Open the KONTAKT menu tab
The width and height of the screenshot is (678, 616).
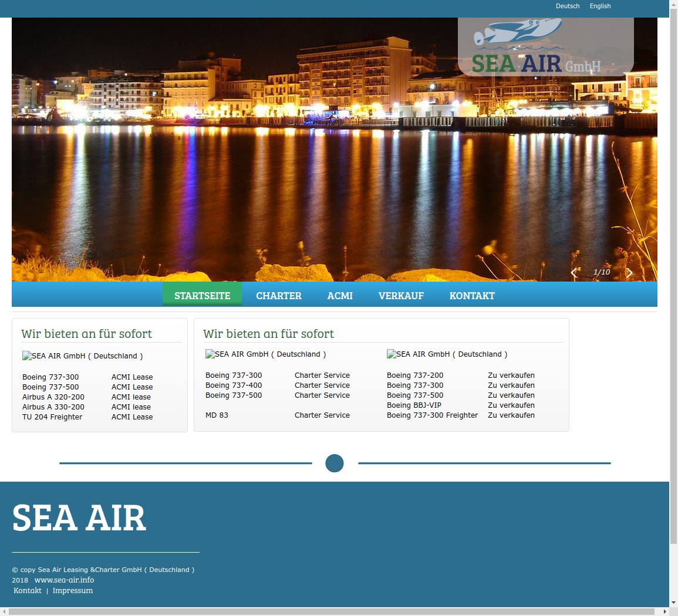coord(472,296)
